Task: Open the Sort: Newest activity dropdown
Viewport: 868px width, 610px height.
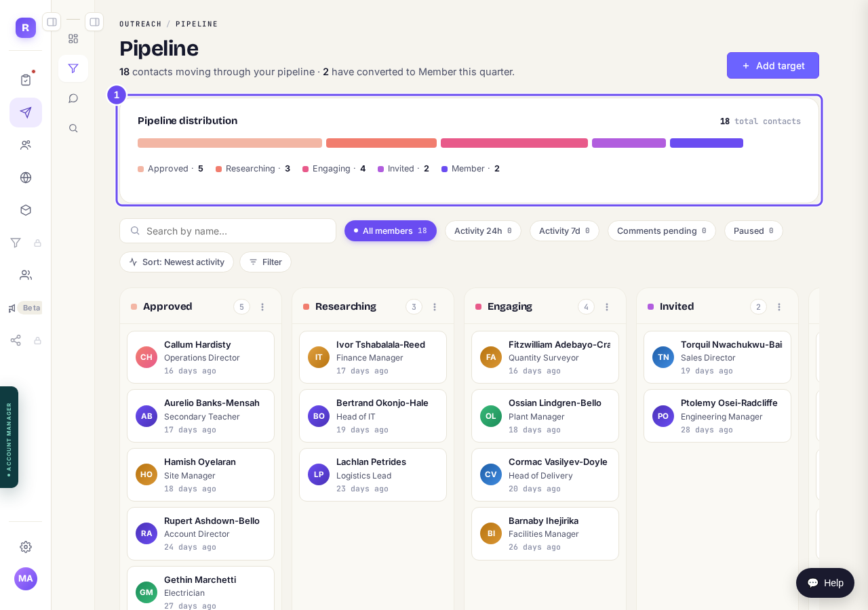Action: tap(176, 262)
